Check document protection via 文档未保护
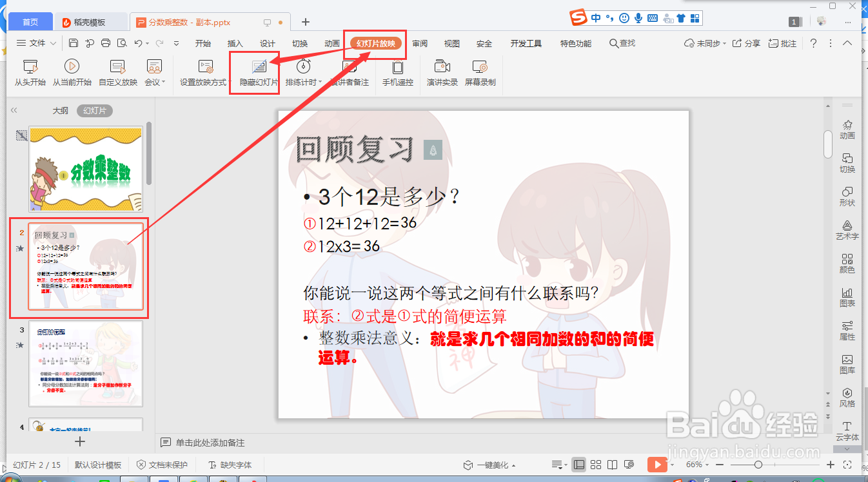 pos(163,463)
